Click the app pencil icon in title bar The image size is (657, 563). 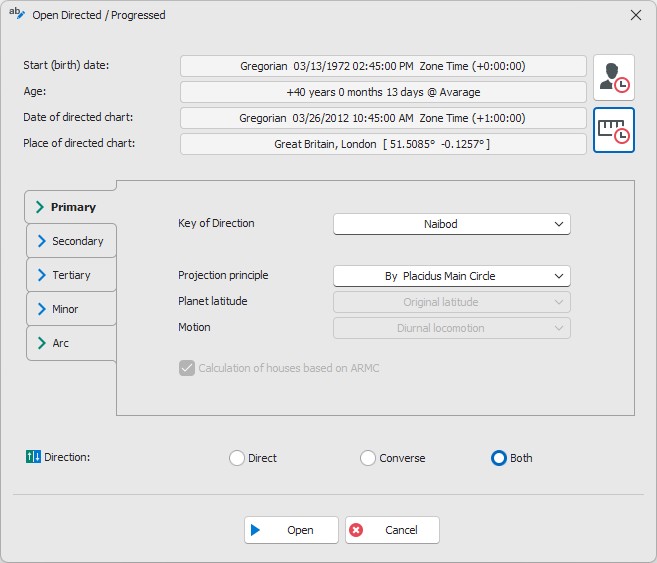(x=17, y=13)
